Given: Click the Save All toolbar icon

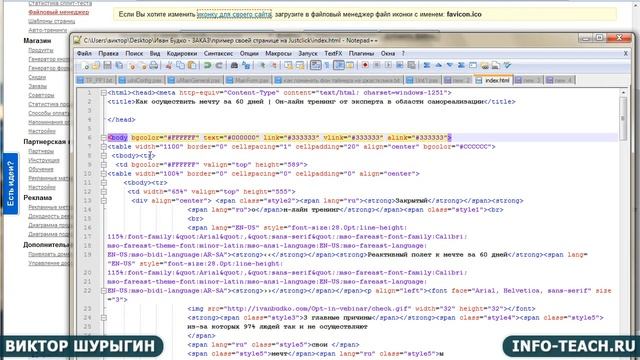Looking at the screenshot, I should click(x=119, y=65).
